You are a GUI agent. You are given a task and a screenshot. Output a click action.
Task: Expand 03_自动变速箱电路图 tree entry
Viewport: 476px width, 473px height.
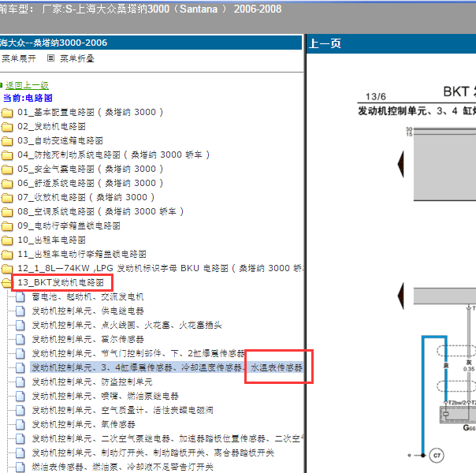click(x=60, y=141)
